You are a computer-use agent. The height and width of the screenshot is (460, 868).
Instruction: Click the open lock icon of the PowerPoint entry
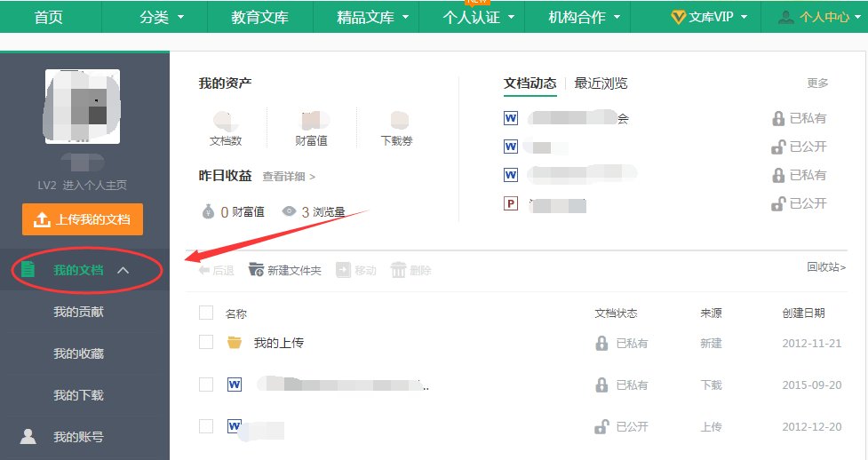[x=778, y=203]
